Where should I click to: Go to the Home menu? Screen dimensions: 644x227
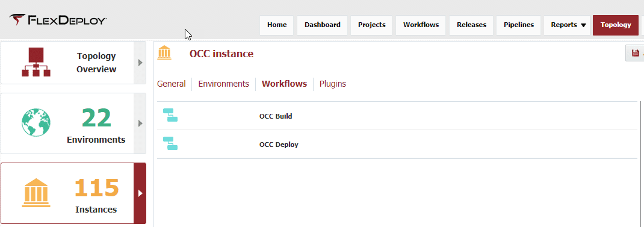click(277, 25)
